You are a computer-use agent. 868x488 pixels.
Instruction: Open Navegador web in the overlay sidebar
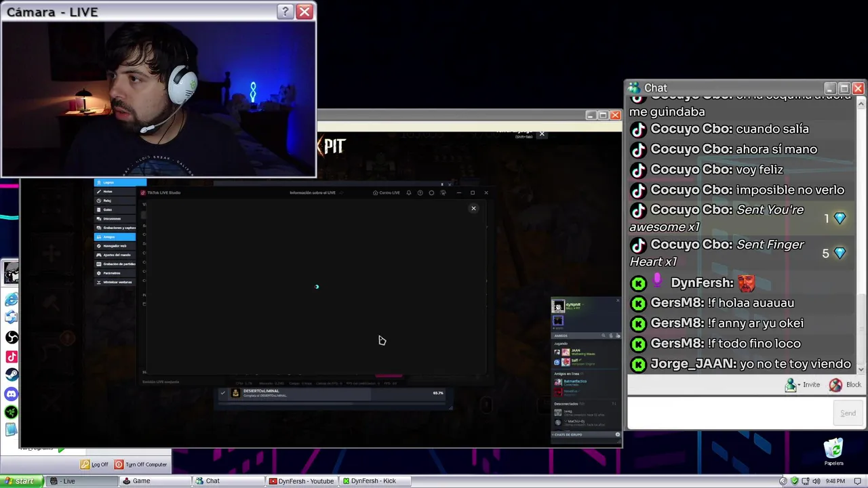click(115, 246)
